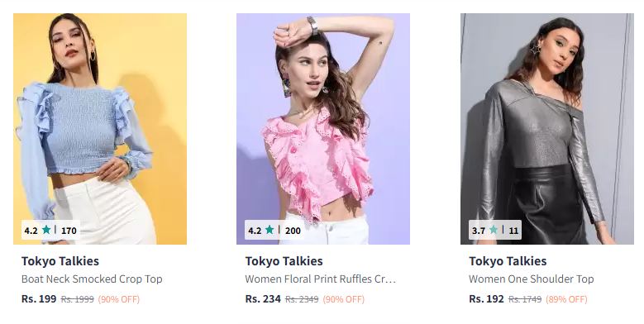
Task: Select the Women One Shoulder Top title
Action: click(532, 279)
